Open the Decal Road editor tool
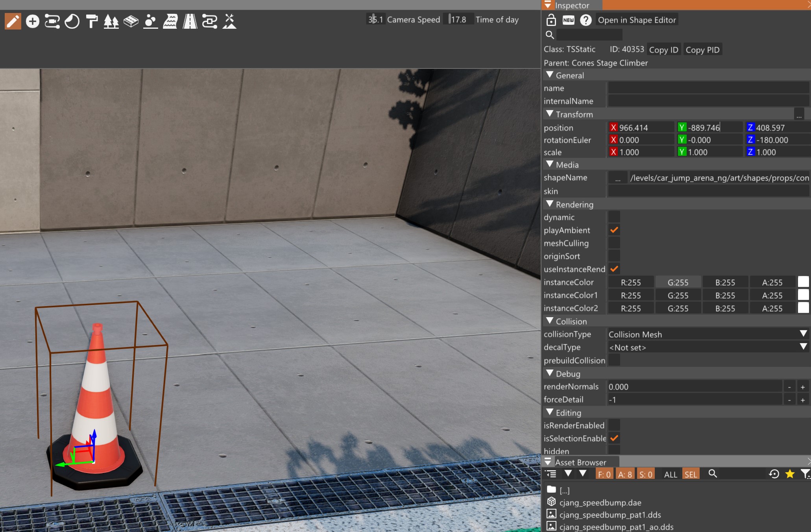This screenshot has width=811, height=532. pos(190,21)
